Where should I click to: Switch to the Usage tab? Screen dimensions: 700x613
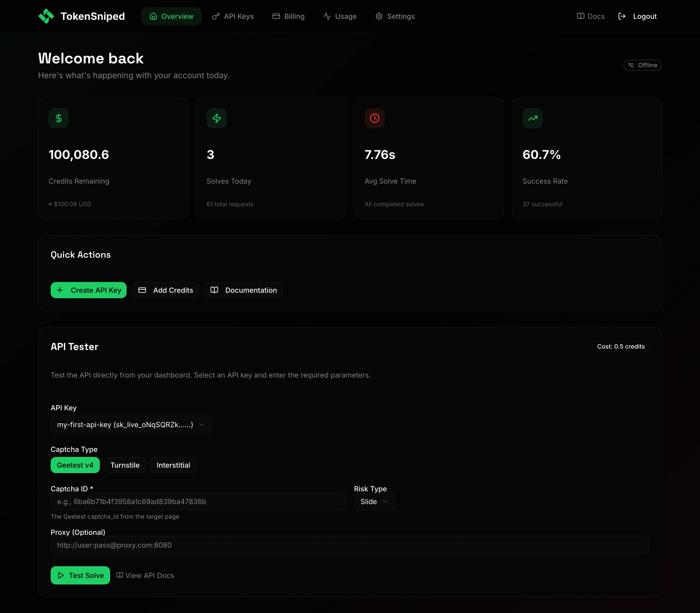340,16
